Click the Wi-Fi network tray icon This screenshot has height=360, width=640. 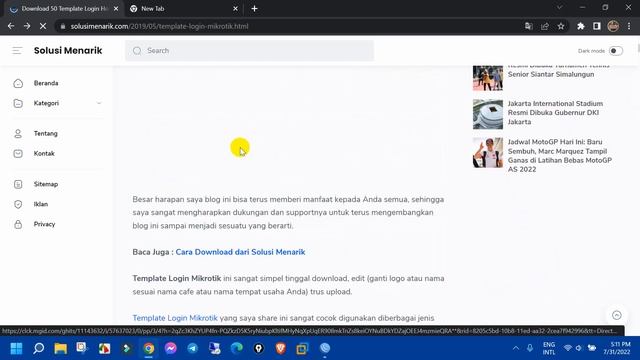[567, 348]
